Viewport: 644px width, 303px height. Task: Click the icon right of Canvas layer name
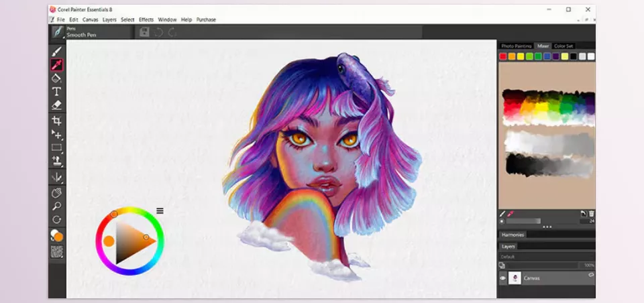pyautogui.click(x=591, y=275)
